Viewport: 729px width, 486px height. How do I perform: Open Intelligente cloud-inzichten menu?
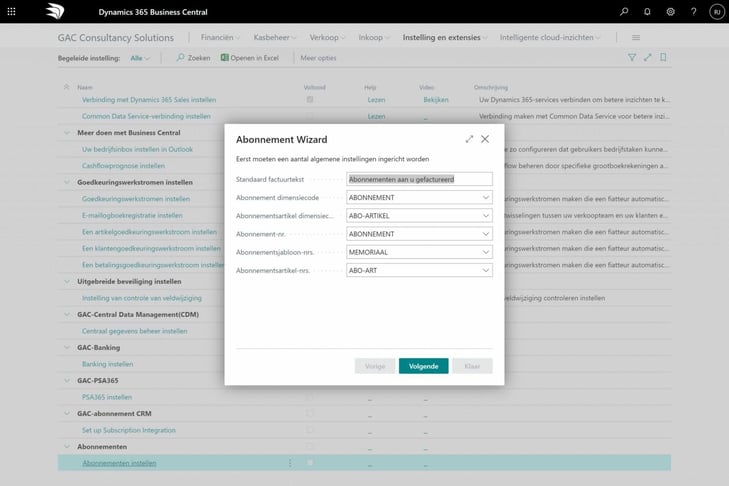pos(550,38)
